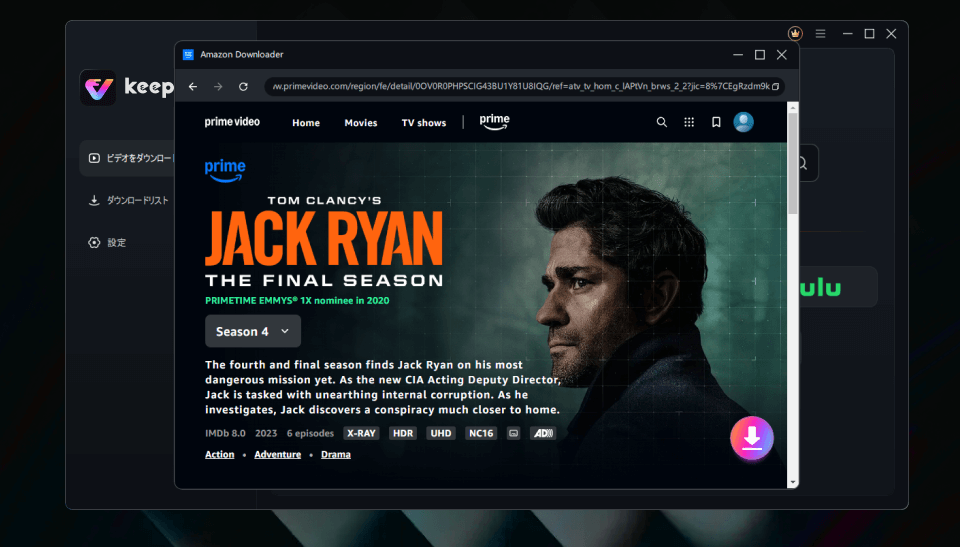Follow the Action genre link
Viewport: 960px width, 547px height.
tap(219, 455)
